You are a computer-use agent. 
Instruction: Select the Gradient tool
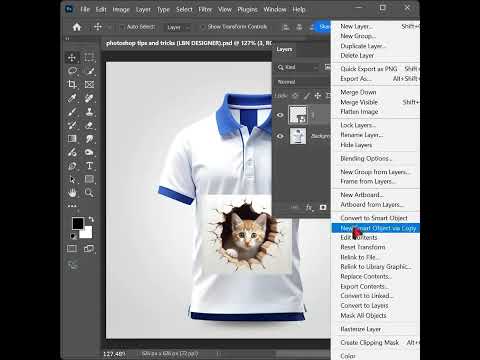point(72,139)
